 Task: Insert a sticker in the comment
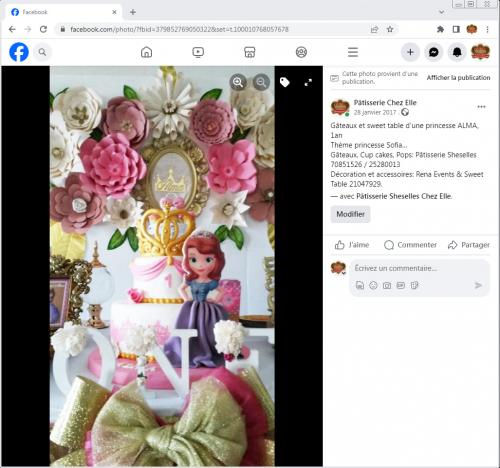coord(414,285)
